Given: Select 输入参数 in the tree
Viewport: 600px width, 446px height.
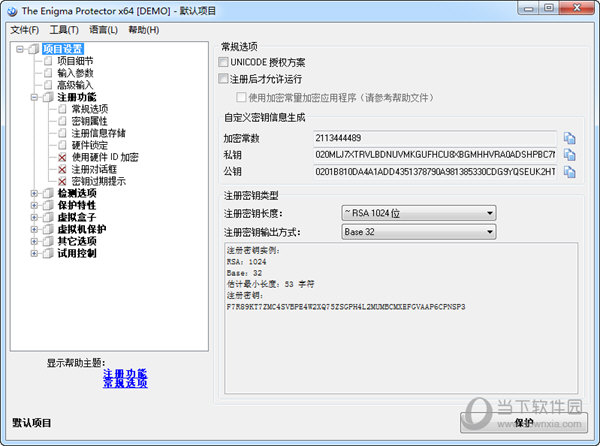Looking at the screenshot, I should click(75, 73).
